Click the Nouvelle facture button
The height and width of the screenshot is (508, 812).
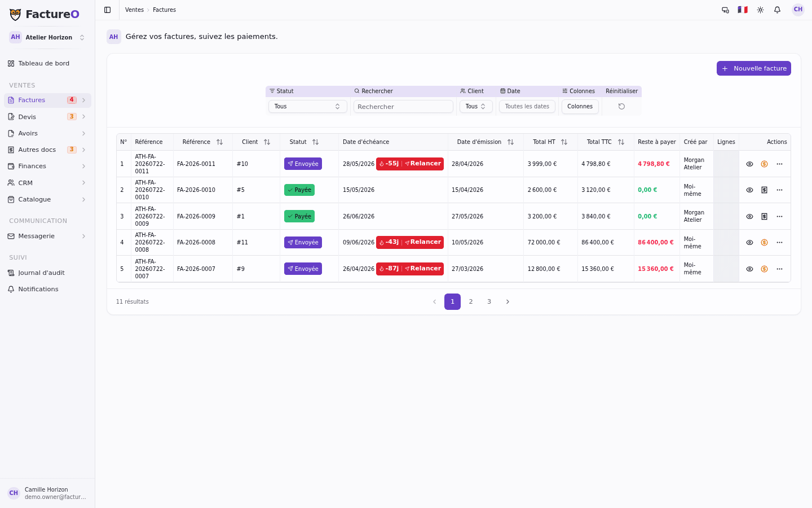(x=753, y=68)
